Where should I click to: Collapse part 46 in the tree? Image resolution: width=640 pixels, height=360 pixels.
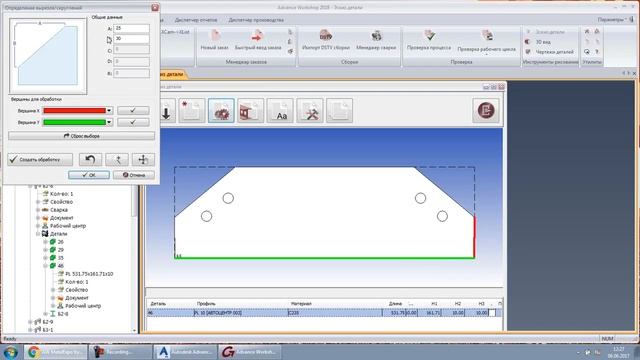coord(45,266)
